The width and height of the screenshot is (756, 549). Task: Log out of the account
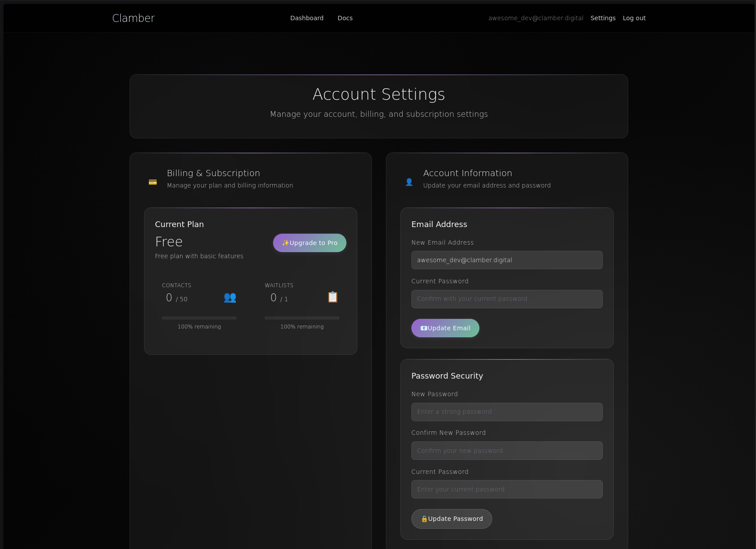[x=634, y=18]
